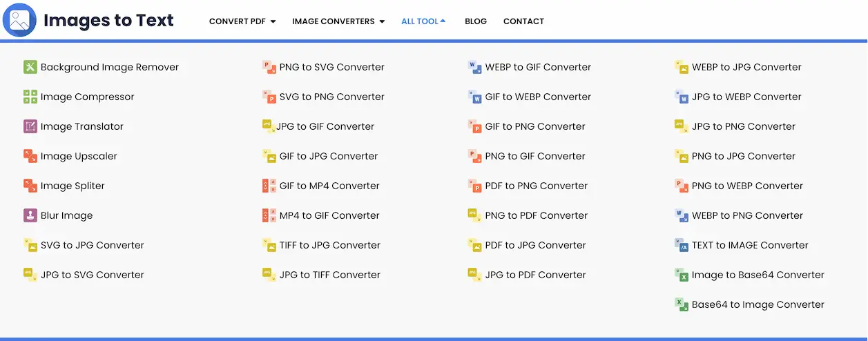868x341 pixels.
Task: Expand the Convert PDF dropdown
Action: point(242,21)
